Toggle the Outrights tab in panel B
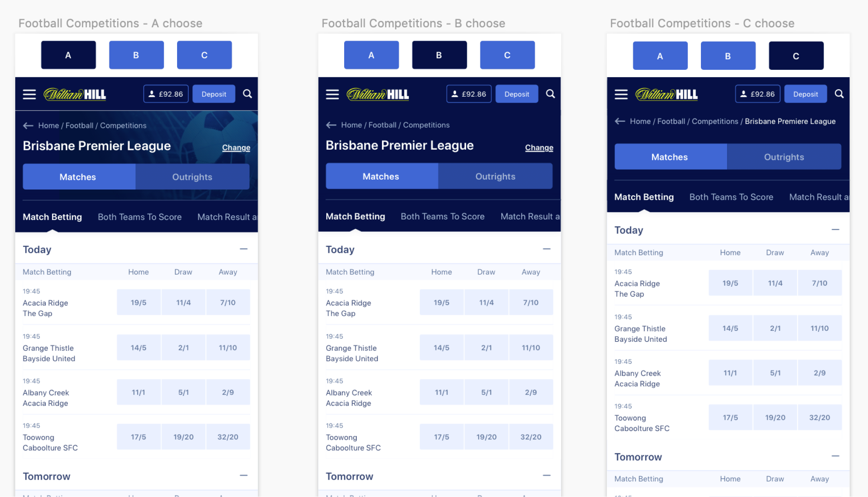The height and width of the screenshot is (497, 868). (x=495, y=177)
